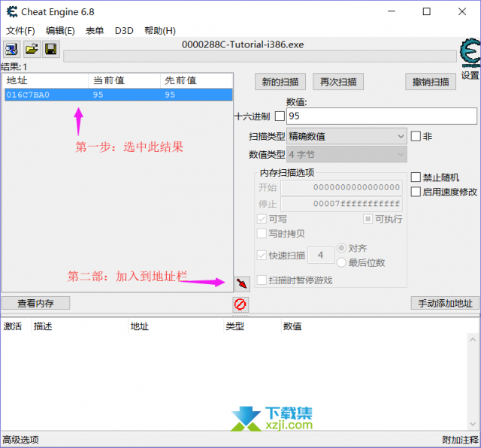Save cheat table floppy icon

51,49
